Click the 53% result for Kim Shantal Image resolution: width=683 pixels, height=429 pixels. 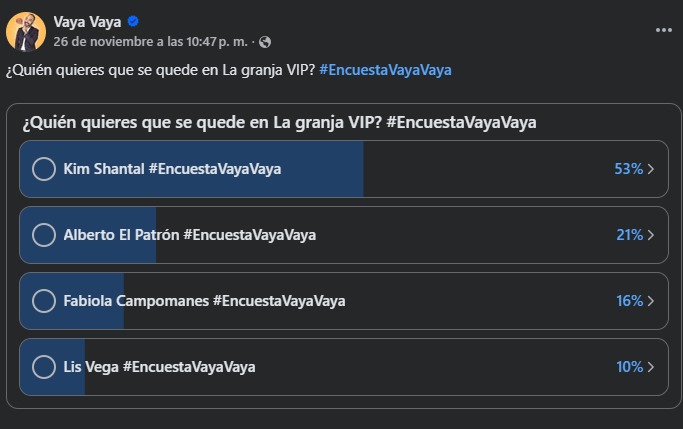click(x=628, y=169)
